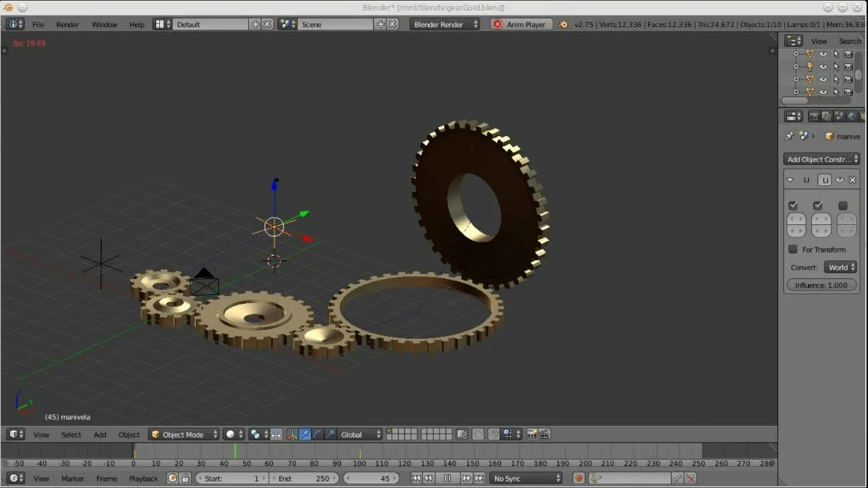Toggle auto keyframe record button
The image size is (868, 488).
pyautogui.click(x=578, y=479)
